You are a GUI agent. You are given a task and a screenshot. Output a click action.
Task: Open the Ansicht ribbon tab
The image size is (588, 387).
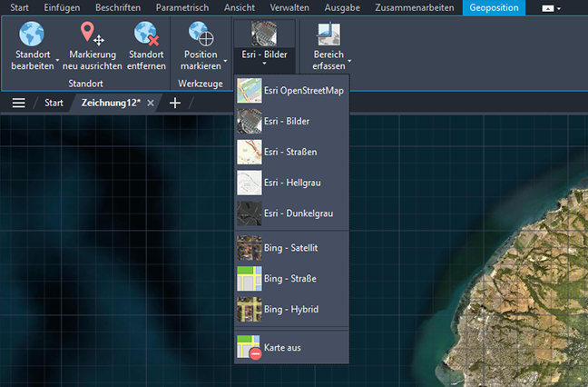click(x=240, y=7)
